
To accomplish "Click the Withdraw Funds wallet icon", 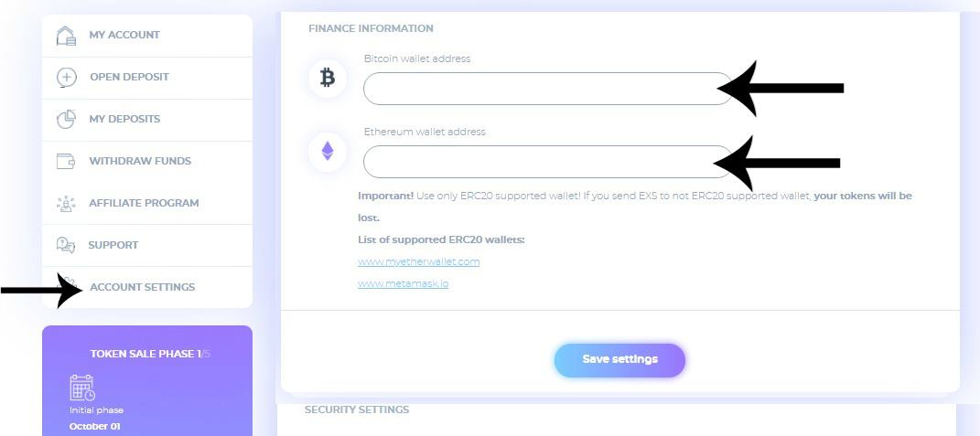I will pos(66,161).
